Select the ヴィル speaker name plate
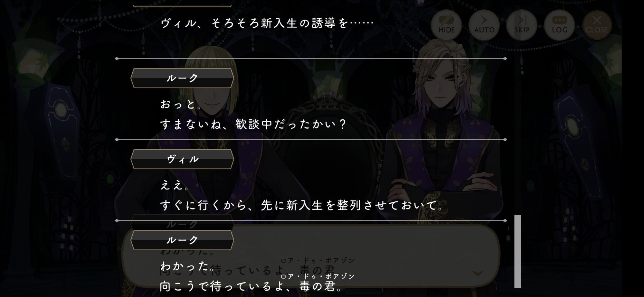This screenshot has width=644, height=297. [x=182, y=159]
